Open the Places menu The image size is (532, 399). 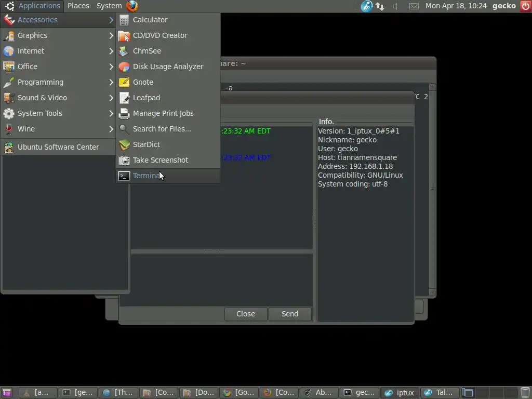(x=78, y=6)
